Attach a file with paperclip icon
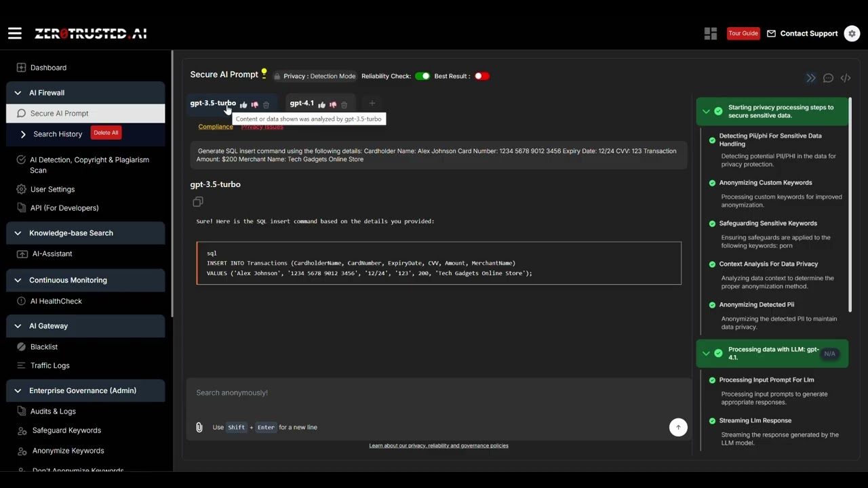The image size is (868, 488). (x=199, y=427)
